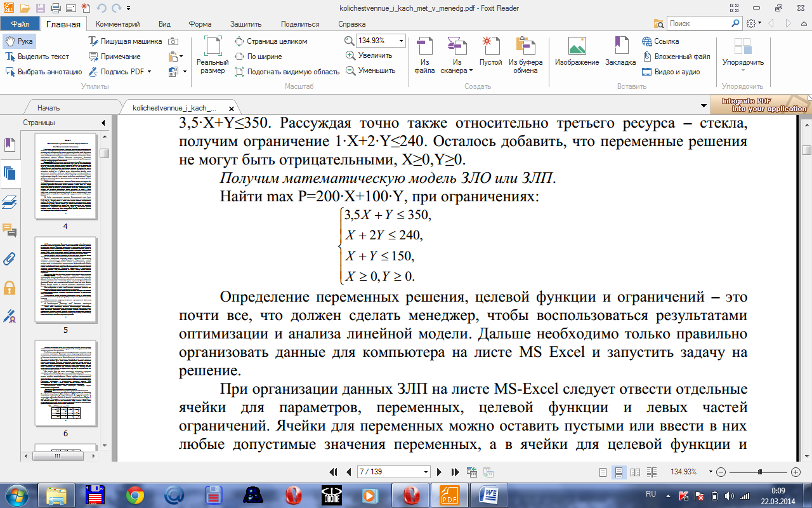Click the Реальный размер button
This screenshot has width=812, height=508.
tap(213, 55)
